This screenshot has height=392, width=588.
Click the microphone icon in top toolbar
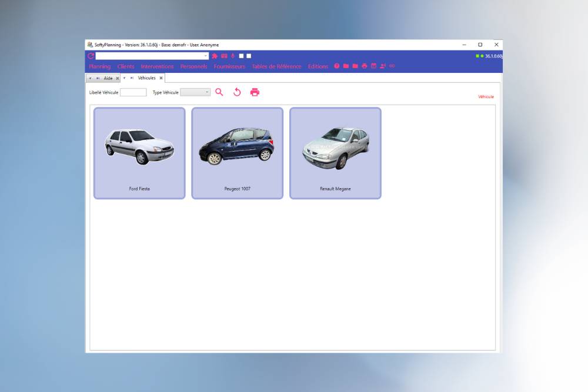pos(233,56)
